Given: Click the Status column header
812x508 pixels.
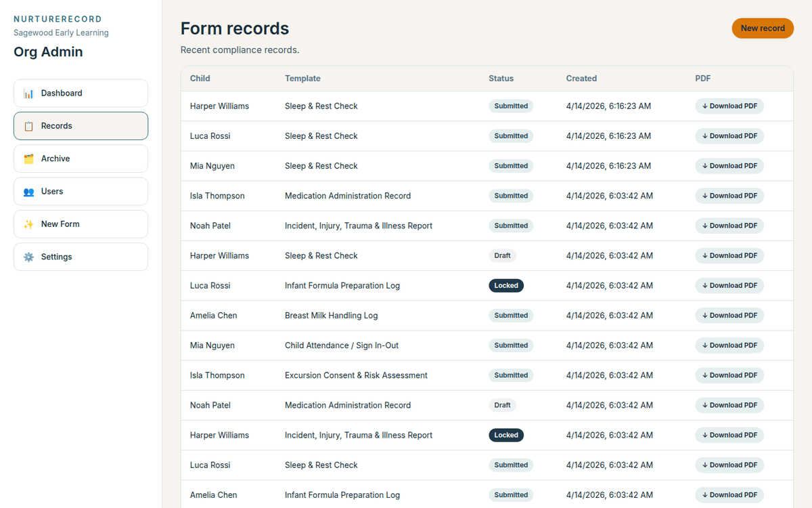Looking at the screenshot, I should (x=501, y=78).
